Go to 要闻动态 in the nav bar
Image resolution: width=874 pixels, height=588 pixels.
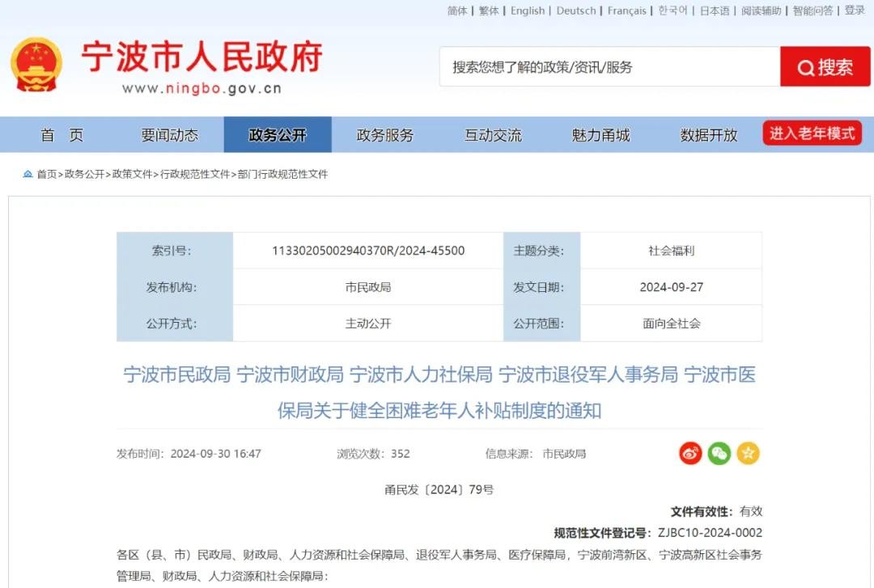pyautogui.click(x=169, y=135)
